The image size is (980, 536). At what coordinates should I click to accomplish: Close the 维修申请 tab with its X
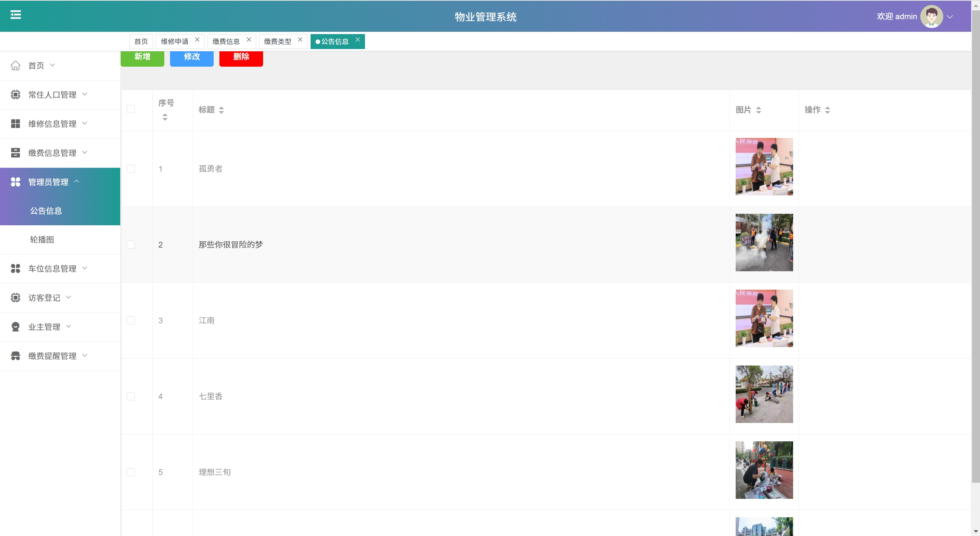197,40
